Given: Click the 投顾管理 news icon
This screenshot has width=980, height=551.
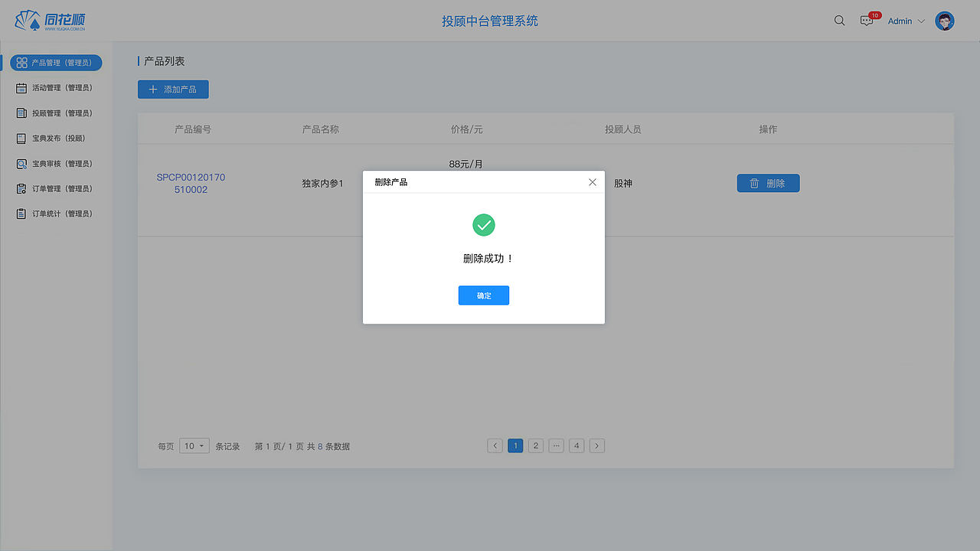Looking at the screenshot, I should point(21,112).
